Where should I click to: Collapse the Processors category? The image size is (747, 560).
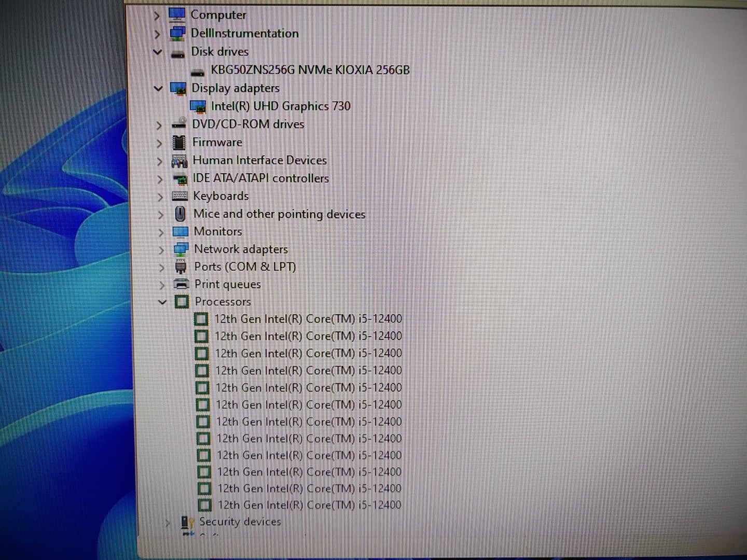(x=162, y=302)
